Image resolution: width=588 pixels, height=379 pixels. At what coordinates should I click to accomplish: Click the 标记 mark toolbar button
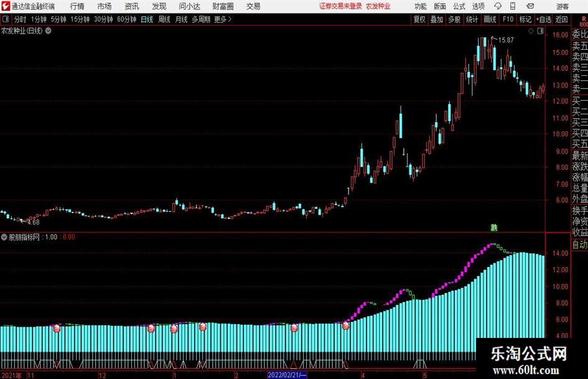525,19
